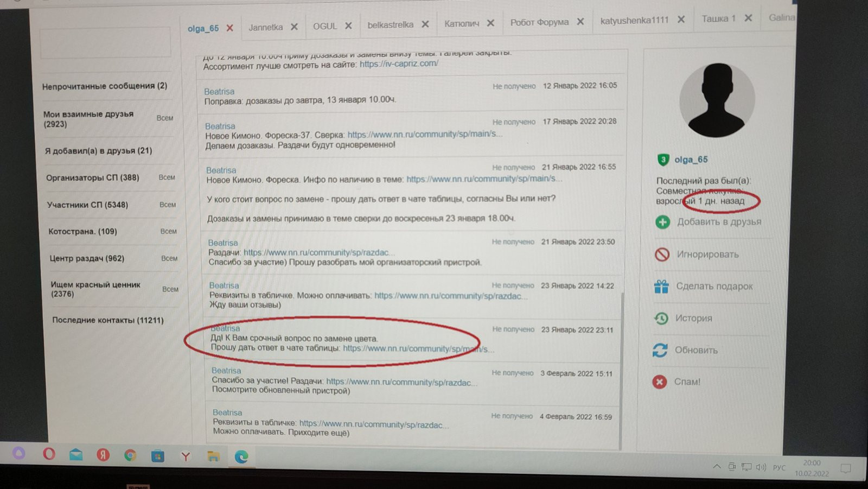Switch to the Робот Форума tab
Viewport: 868px width, 489px height.
(x=539, y=22)
